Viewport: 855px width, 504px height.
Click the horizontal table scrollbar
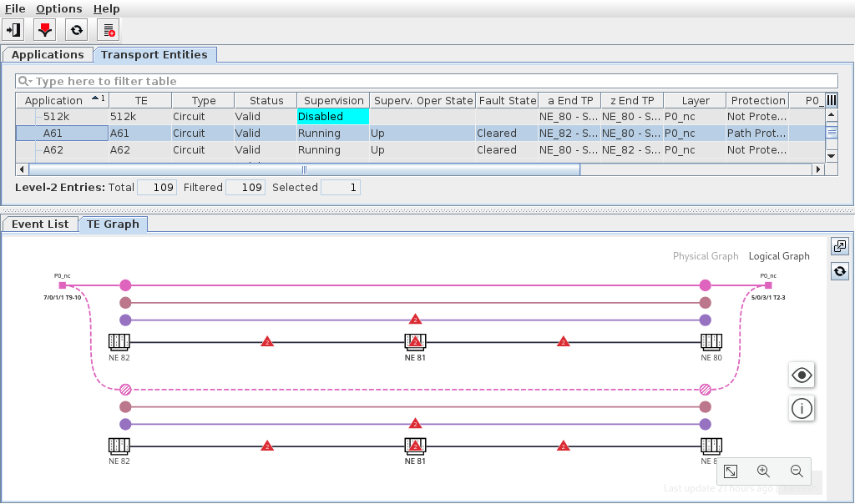(305, 169)
